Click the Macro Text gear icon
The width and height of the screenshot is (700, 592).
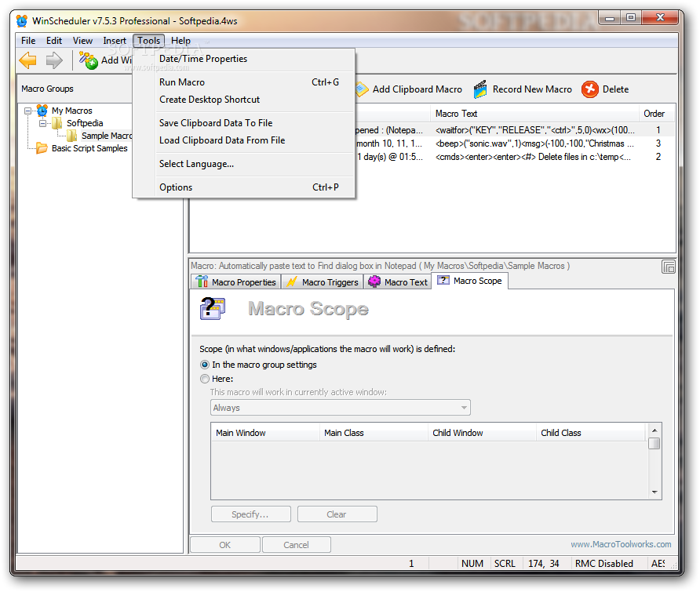(x=374, y=282)
